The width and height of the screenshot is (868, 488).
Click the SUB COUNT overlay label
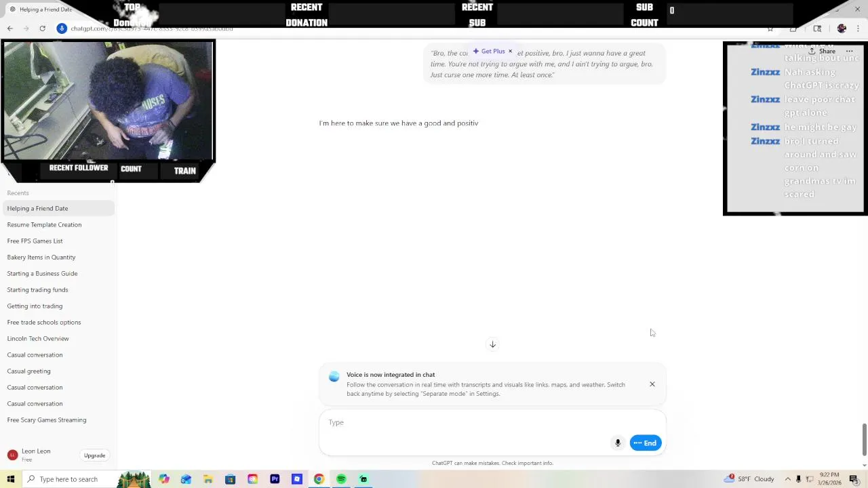coord(644,15)
